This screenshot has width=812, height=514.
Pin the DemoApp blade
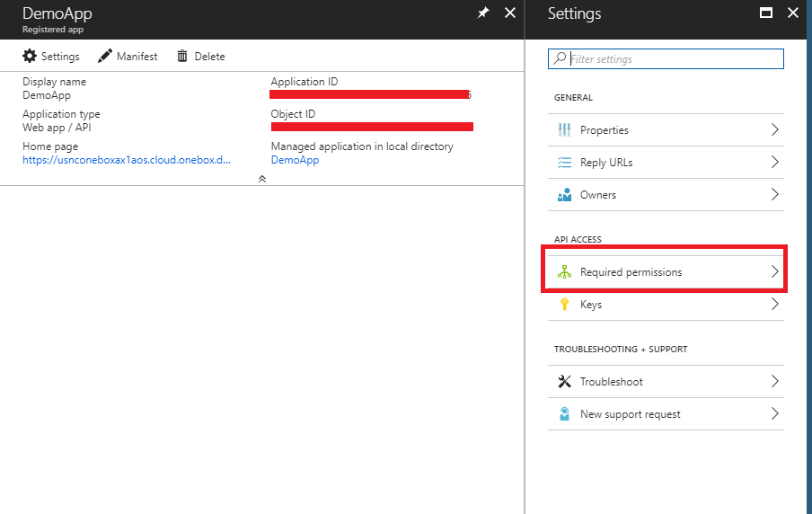483,13
